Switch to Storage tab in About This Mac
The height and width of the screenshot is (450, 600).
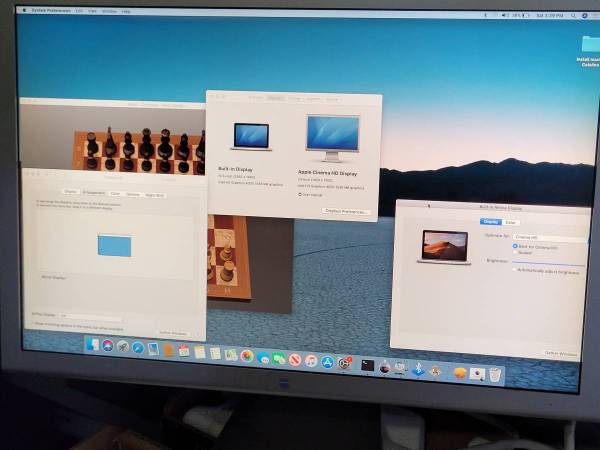click(294, 99)
